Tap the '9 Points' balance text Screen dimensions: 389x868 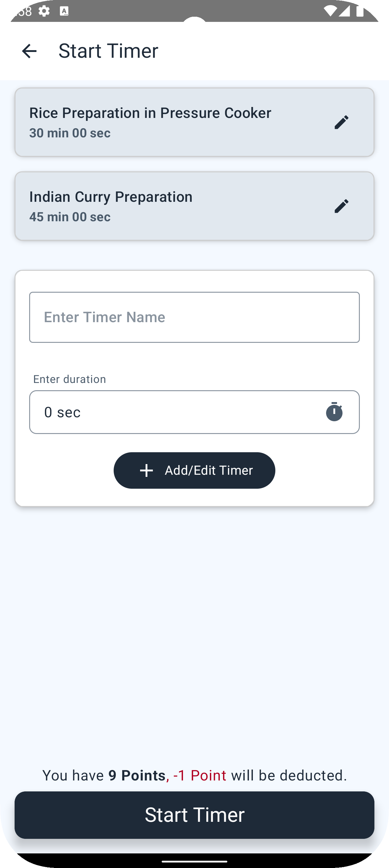tap(137, 775)
